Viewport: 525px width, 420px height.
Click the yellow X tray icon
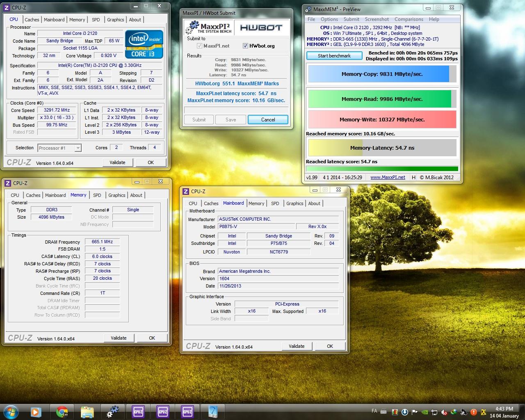[x=484, y=412]
